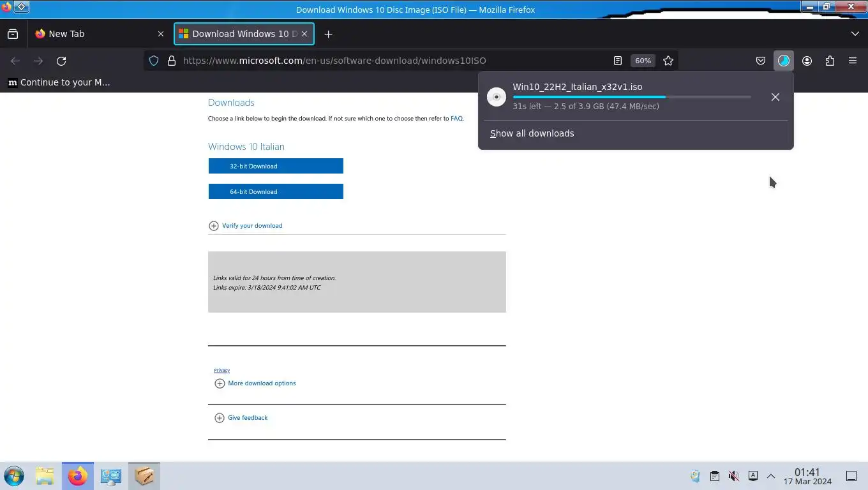
Task: Select the Download Windows 10 Disc tab
Action: [x=244, y=34]
